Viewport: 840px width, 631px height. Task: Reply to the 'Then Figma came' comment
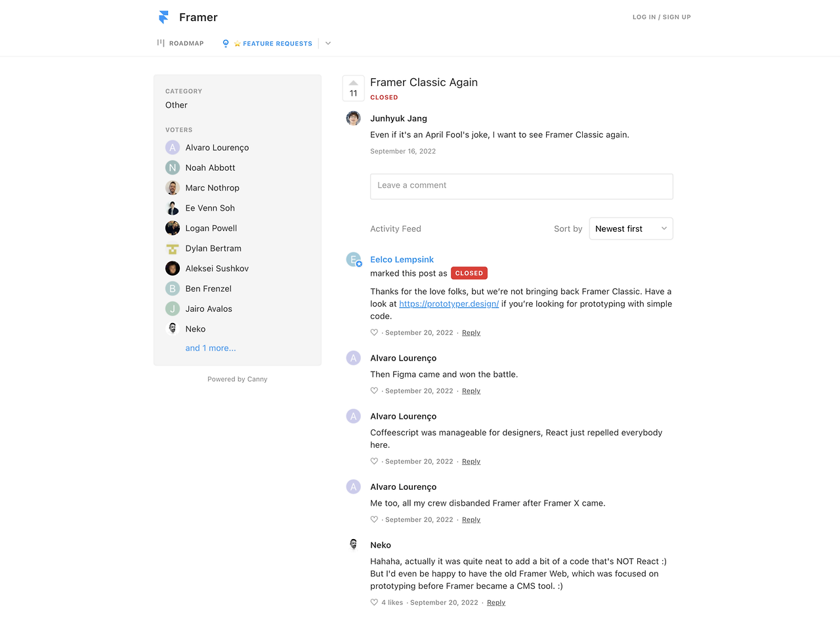click(471, 391)
